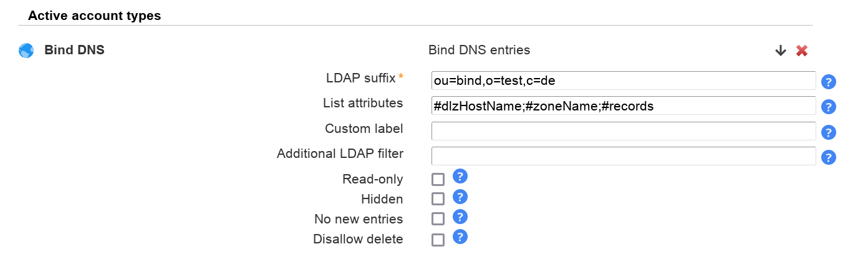Enable the Read-only checkbox
868x269 pixels.
(438, 180)
